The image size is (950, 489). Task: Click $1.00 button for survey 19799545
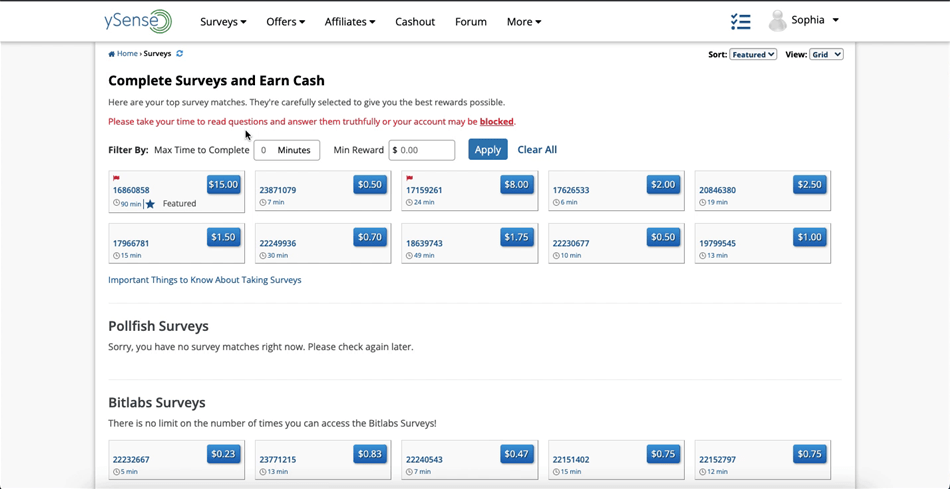809,237
